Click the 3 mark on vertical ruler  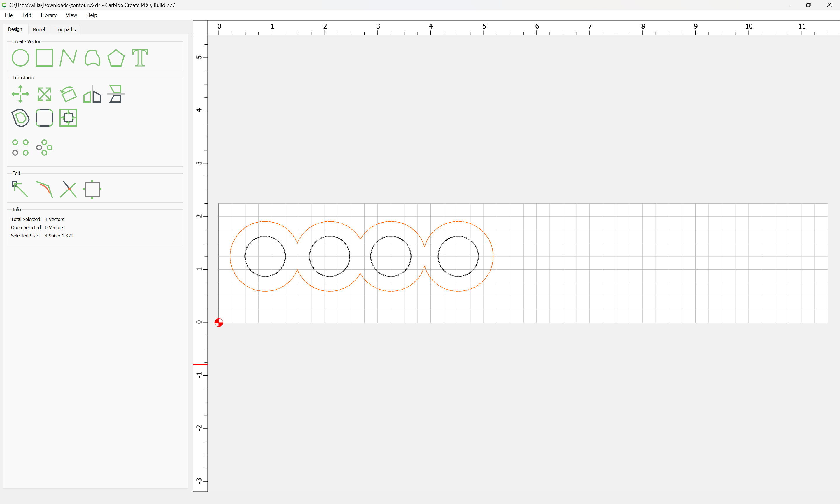coord(199,163)
